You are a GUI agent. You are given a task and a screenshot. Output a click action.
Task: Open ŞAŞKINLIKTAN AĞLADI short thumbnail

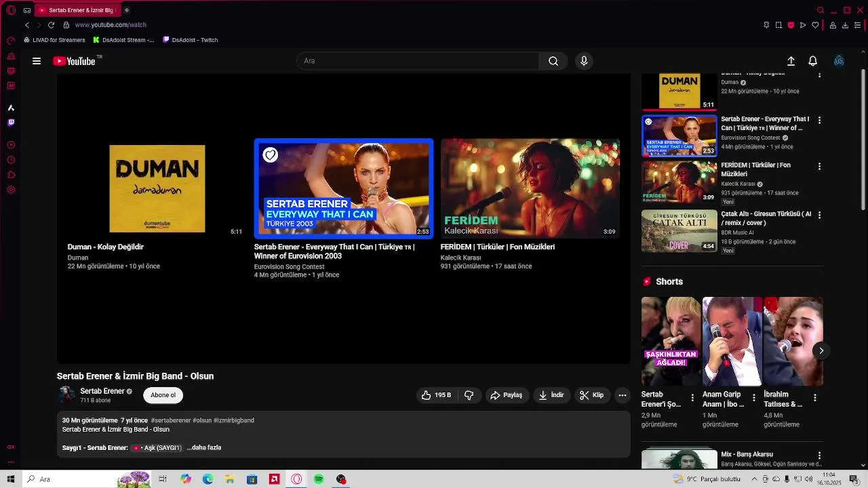coord(671,342)
